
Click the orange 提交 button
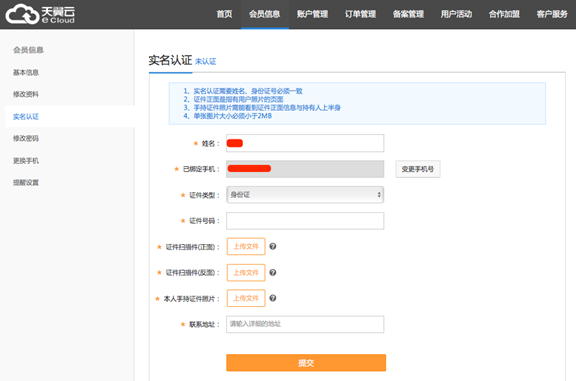pos(306,363)
